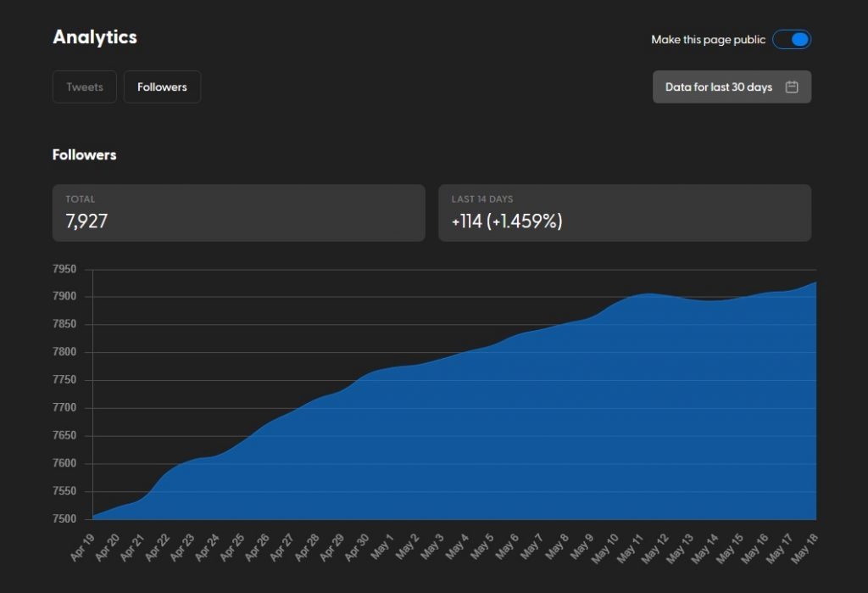The height and width of the screenshot is (593, 868).
Task: Click the 7950 value on the y-axis
Action: [x=64, y=270]
